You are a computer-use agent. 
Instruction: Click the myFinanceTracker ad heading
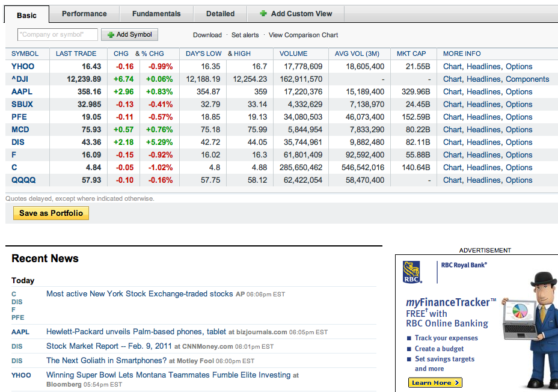coord(451,302)
